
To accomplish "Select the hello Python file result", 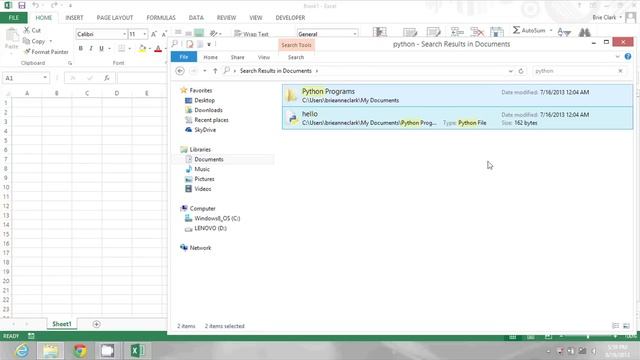I will click(x=457, y=118).
